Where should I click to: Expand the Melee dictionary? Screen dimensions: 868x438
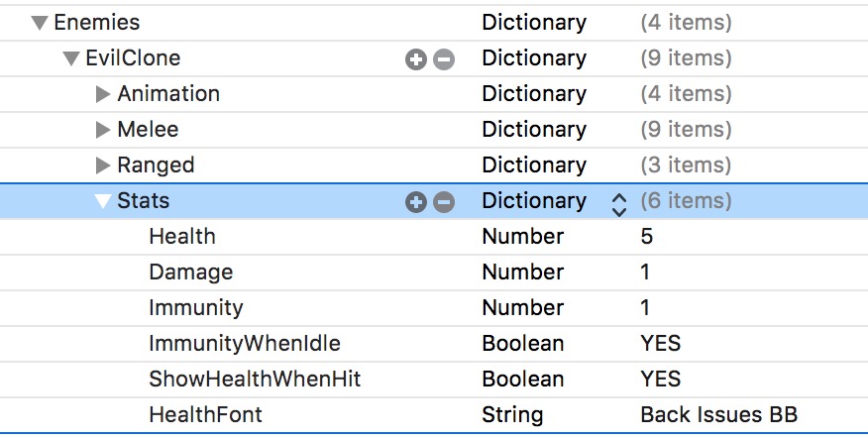tap(103, 130)
